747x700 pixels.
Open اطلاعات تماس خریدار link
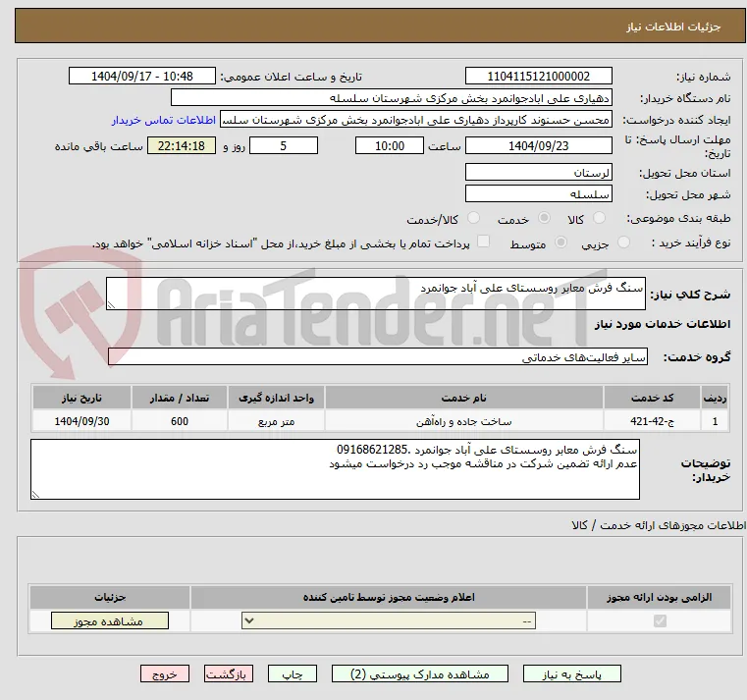(x=163, y=120)
